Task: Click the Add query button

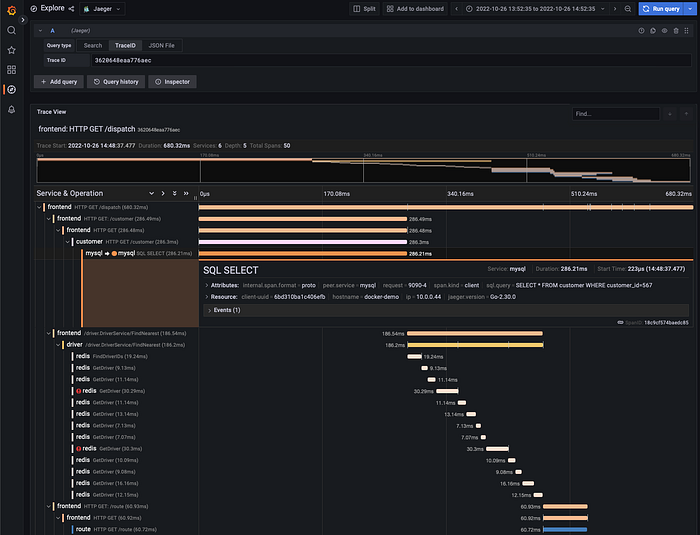Action: pos(59,82)
